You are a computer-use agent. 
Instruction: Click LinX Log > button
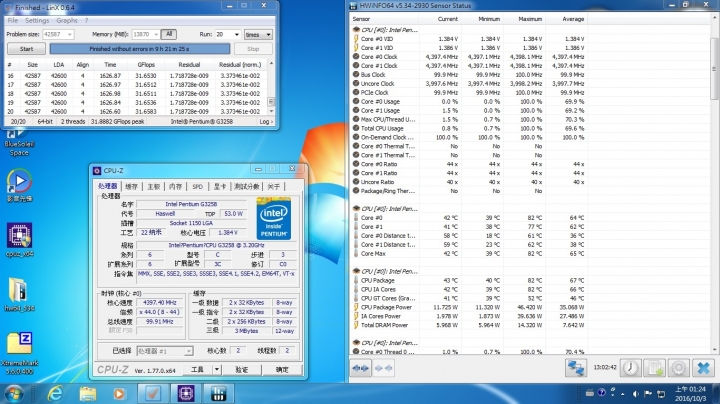click(x=266, y=122)
